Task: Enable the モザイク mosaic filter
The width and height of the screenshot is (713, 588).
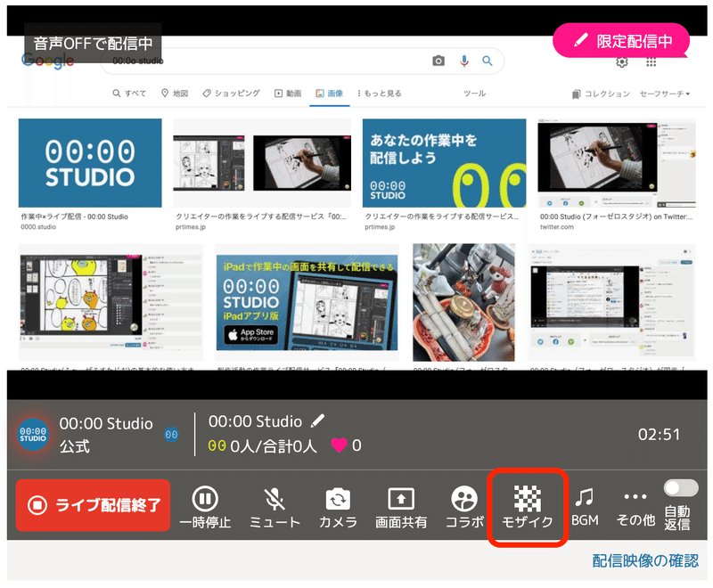Action: click(x=528, y=508)
